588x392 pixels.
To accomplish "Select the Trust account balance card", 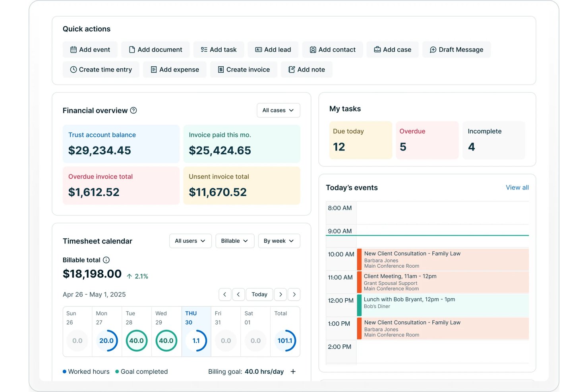I will [x=121, y=144].
